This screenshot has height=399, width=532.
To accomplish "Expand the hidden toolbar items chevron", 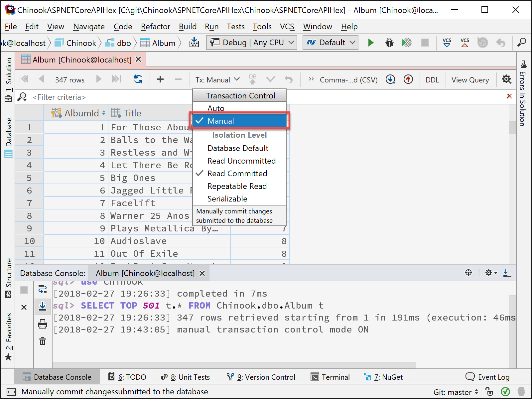I will (311, 79).
